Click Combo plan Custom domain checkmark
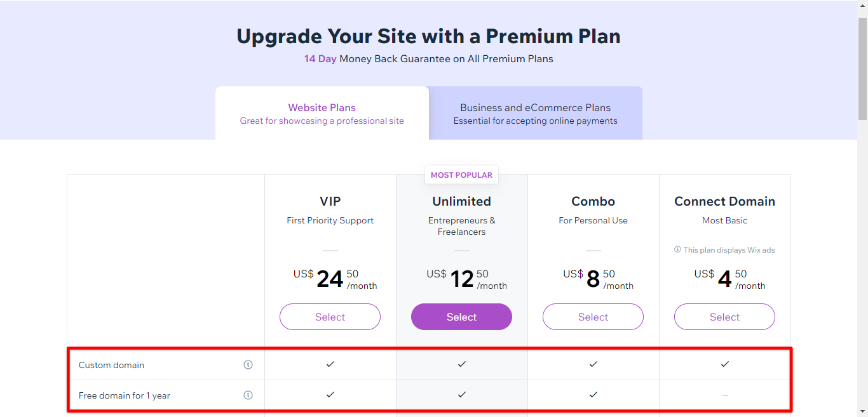Image resolution: width=868 pixels, height=417 pixels. 593,364
